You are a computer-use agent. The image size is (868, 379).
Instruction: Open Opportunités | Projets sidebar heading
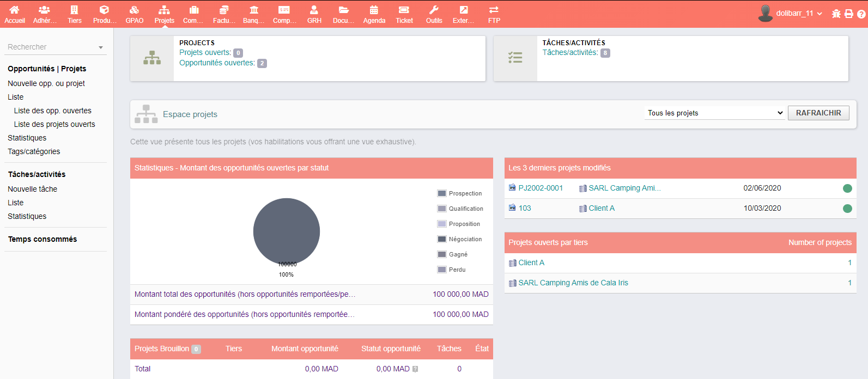(47, 69)
